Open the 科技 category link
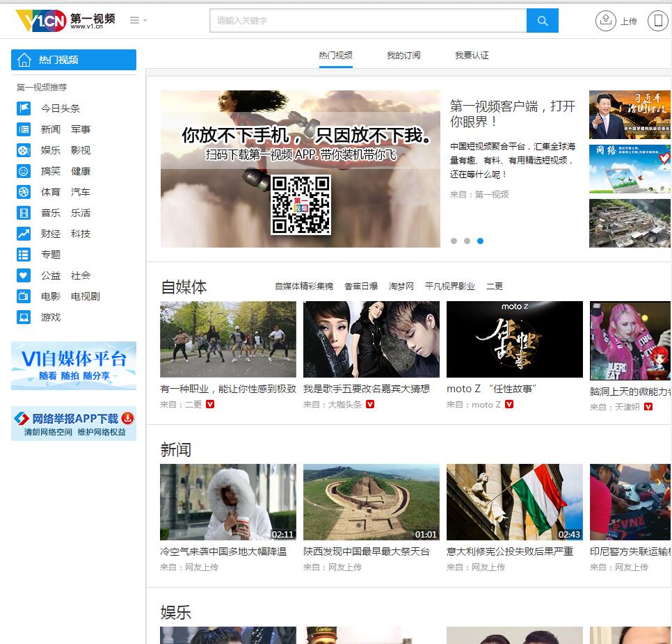672x644 pixels. 81,234
